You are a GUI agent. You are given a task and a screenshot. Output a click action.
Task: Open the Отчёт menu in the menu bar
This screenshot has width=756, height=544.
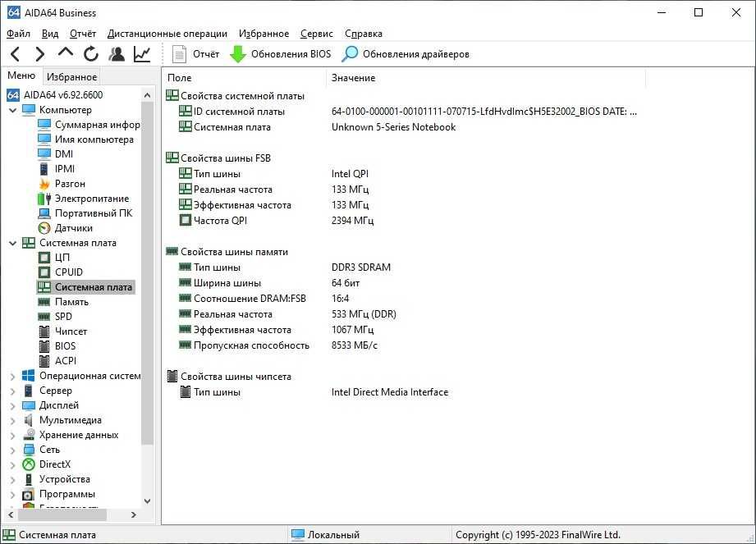(82, 34)
